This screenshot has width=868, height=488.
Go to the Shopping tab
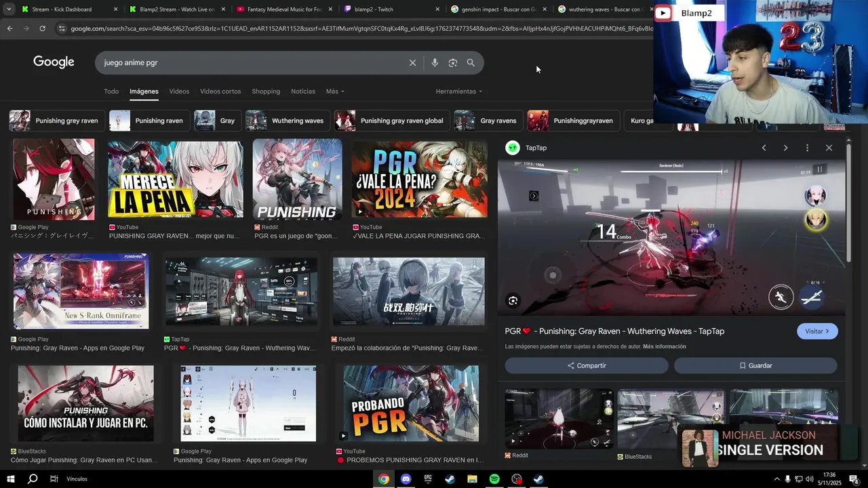pyautogui.click(x=266, y=91)
